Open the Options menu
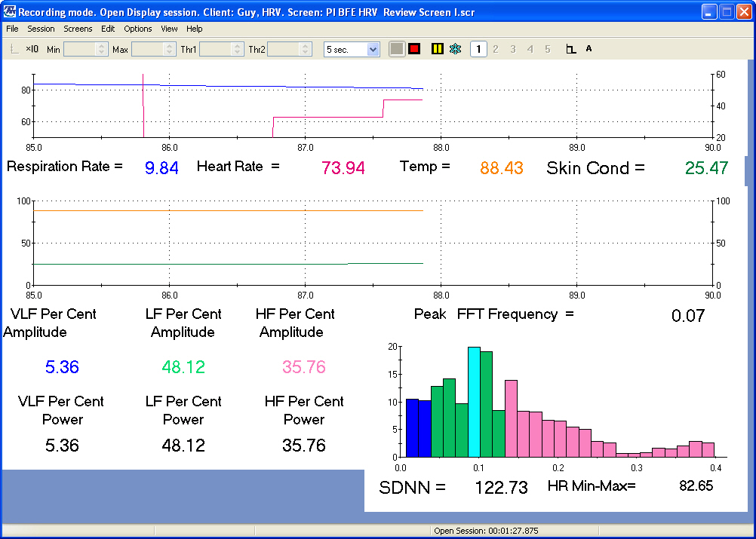 pos(138,29)
